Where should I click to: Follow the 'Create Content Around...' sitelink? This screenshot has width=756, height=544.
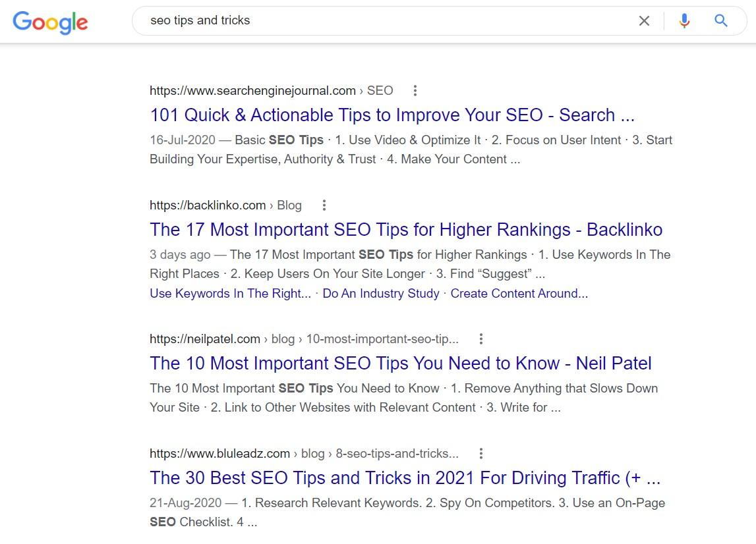tap(519, 294)
